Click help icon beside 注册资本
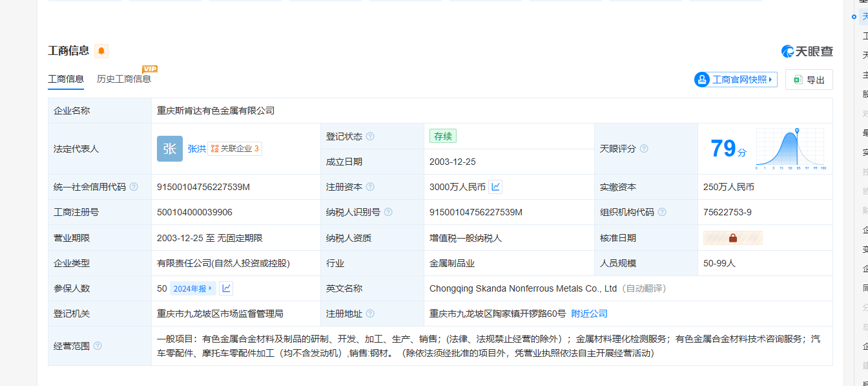This screenshot has height=386, width=868. click(x=370, y=187)
